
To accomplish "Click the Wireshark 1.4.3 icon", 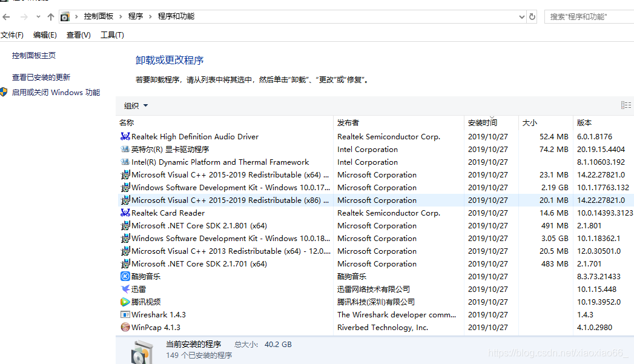I will 125,314.
